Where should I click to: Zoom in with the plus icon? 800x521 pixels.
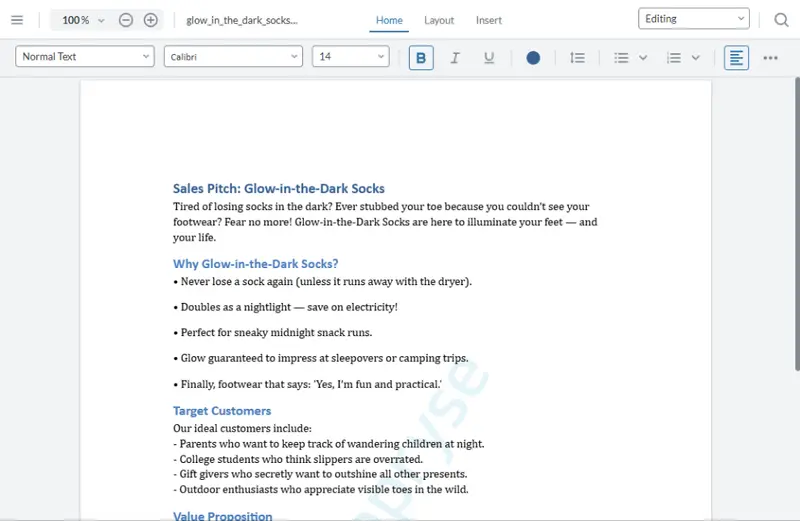(151, 20)
